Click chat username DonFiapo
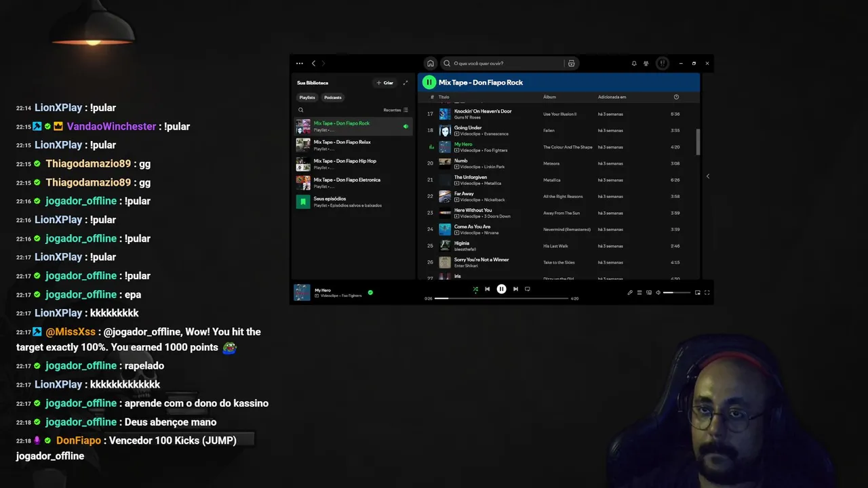Screen dimensions: 868x488 (x=79, y=441)
